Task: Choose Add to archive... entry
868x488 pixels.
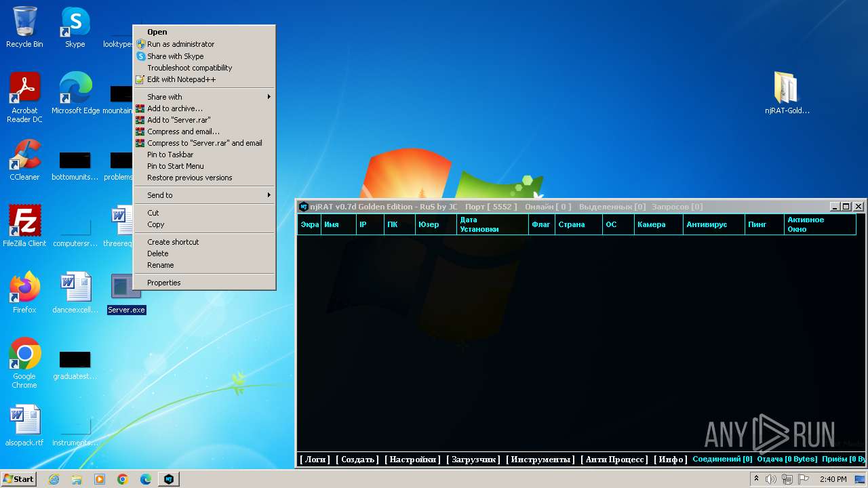Action: click(204, 108)
